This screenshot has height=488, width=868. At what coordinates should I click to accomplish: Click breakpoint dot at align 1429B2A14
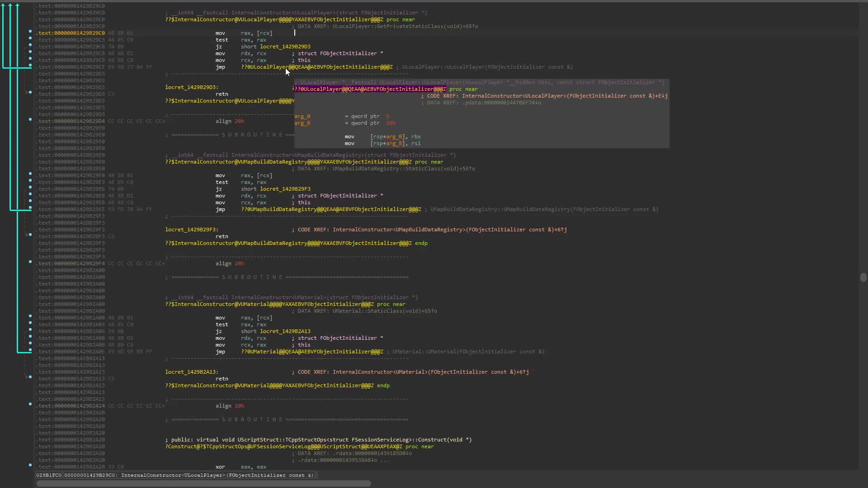pyautogui.click(x=30, y=404)
